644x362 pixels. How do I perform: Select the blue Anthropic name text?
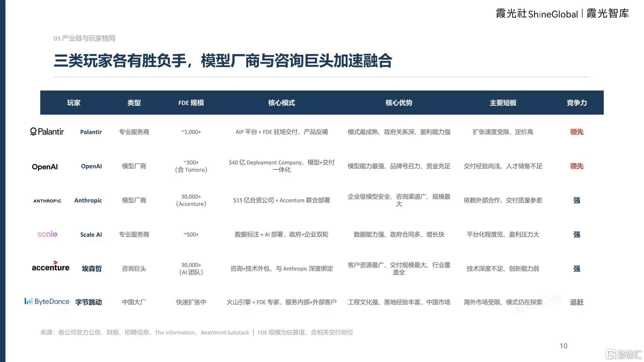pyautogui.click(x=88, y=200)
